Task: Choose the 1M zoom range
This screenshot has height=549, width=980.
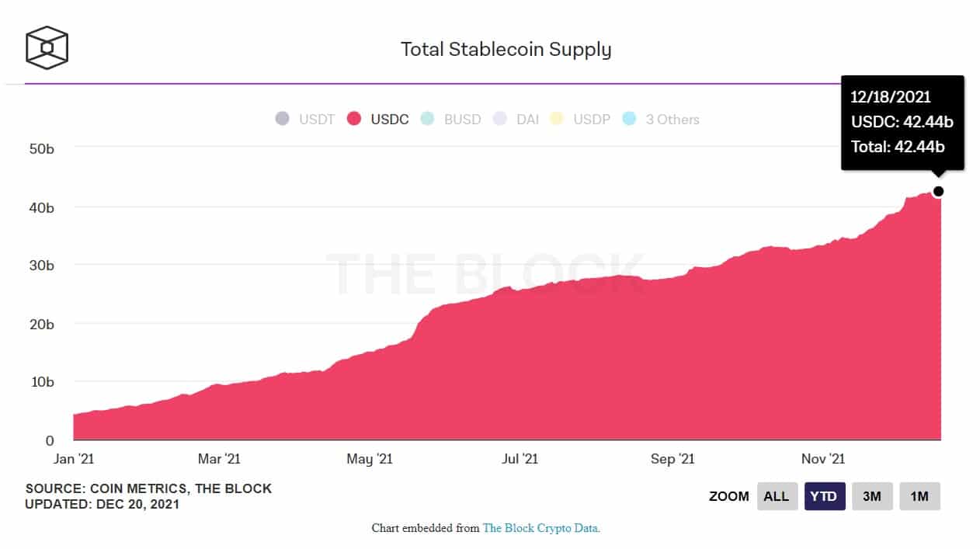Action: (x=919, y=496)
